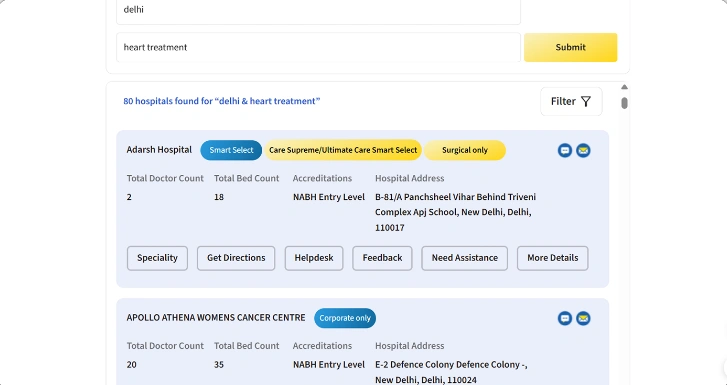Click the Defence Colony hospital address

click(x=451, y=372)
